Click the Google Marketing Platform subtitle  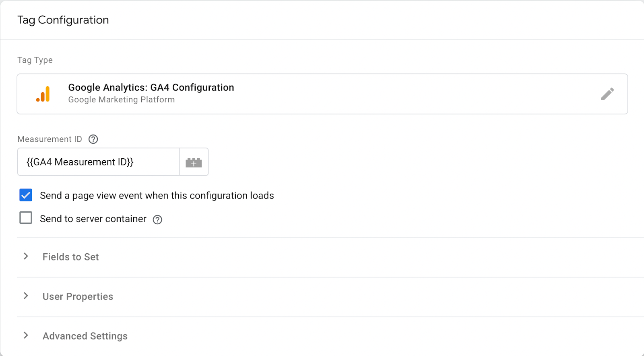[x=121, y=99]
